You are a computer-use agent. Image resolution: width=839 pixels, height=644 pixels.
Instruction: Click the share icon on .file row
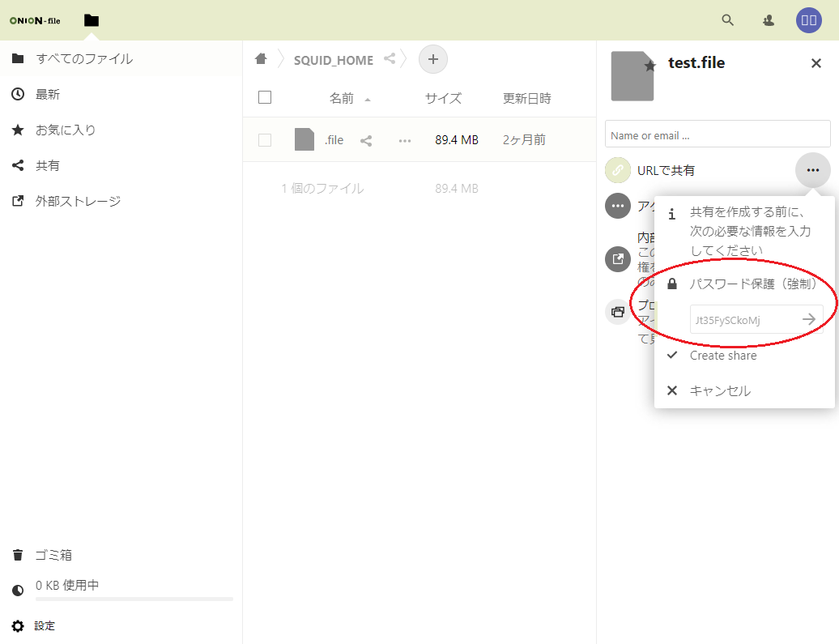366,140
